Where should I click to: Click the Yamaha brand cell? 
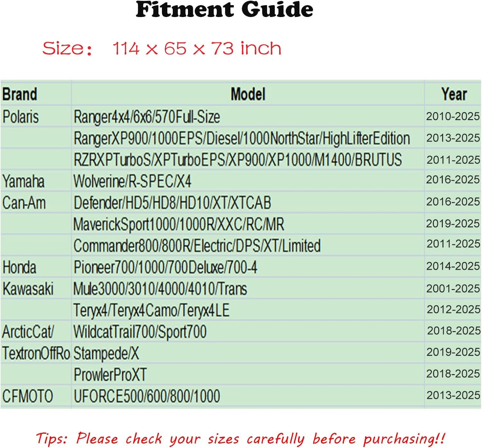click(23, 181)
